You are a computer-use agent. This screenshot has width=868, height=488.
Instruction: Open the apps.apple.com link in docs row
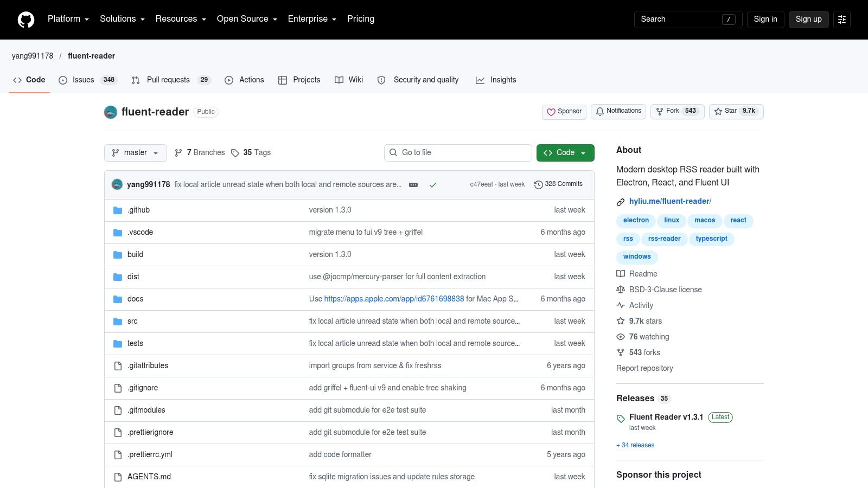[x=394, y=299]
